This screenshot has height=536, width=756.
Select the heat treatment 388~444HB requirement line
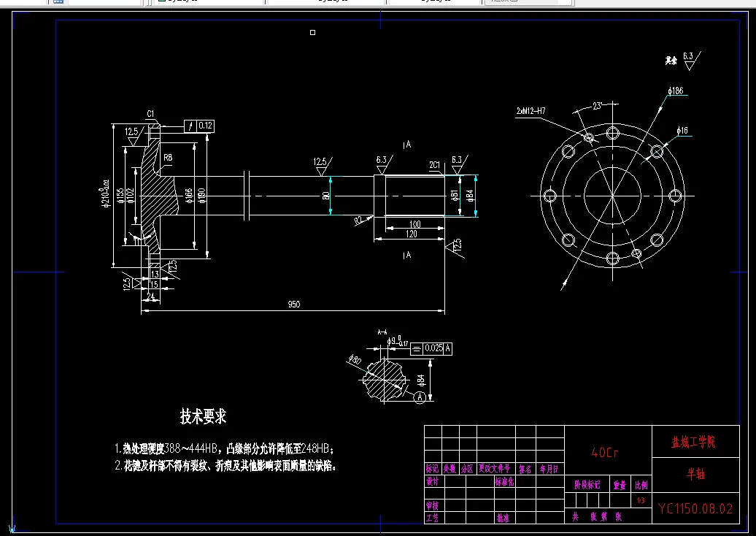pos(224,448)
